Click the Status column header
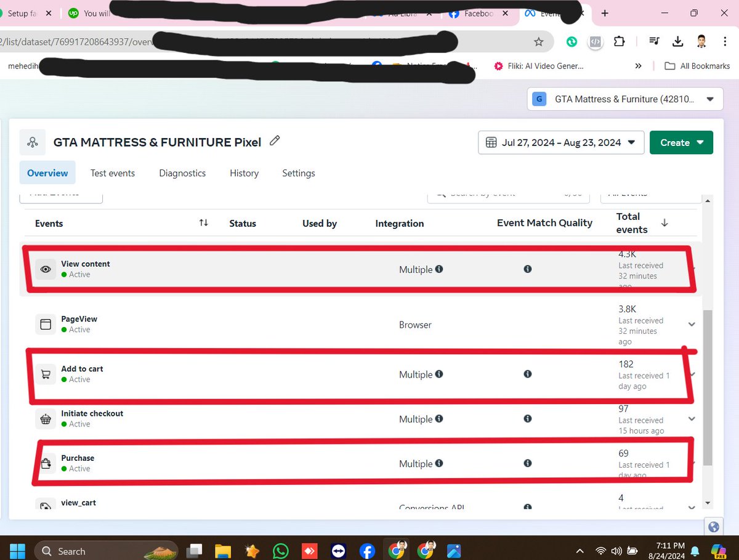The height and width of the screenshot is (560, 739). pyautogui.click(x=243, y=223)
